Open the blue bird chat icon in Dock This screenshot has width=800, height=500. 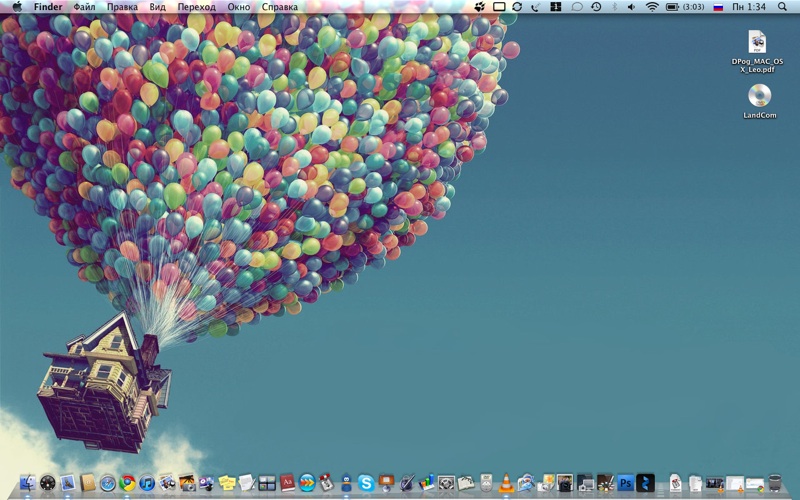click(346, 483)
